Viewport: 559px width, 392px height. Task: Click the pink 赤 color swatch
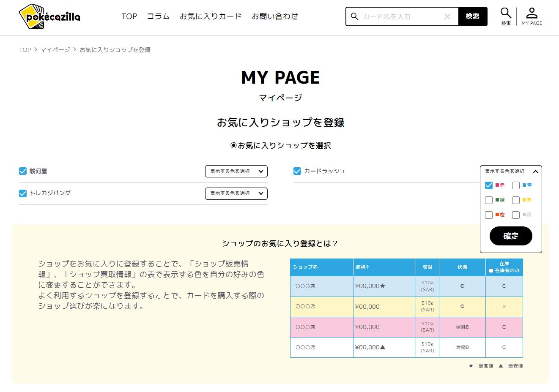497,185
